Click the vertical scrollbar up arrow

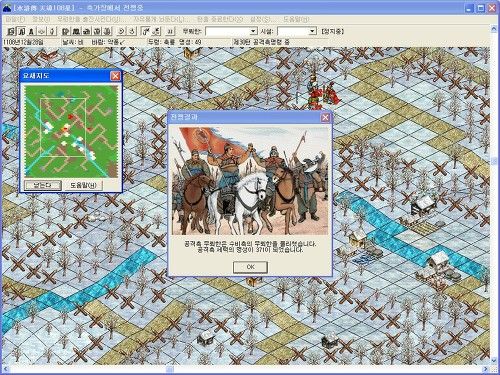[x=494, y=29]
